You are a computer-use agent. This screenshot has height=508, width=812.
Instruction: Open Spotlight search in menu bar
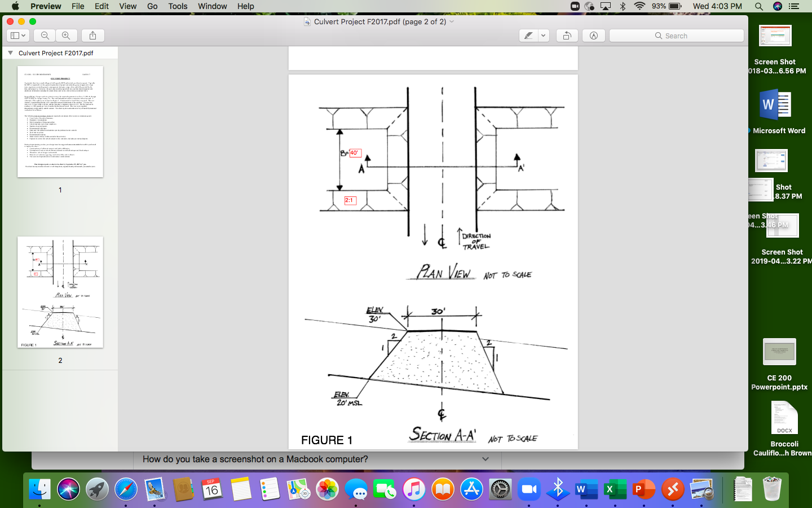(759, 6)
